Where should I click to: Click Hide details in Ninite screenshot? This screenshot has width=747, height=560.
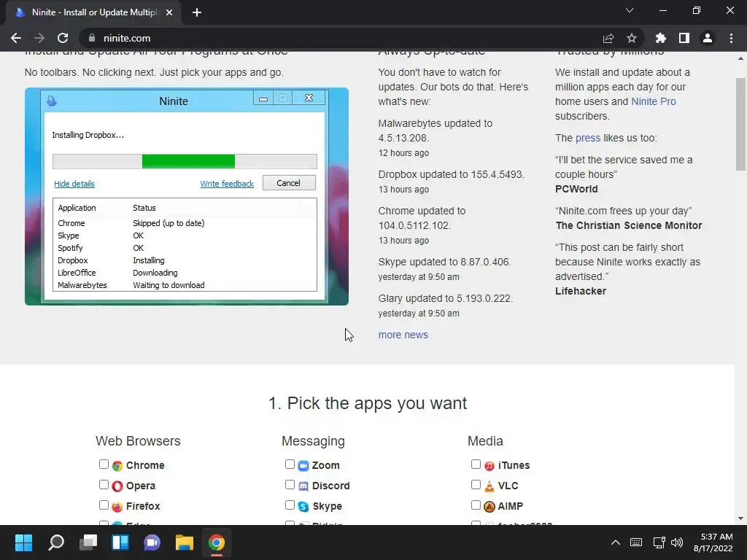click(x=74, y=184)
